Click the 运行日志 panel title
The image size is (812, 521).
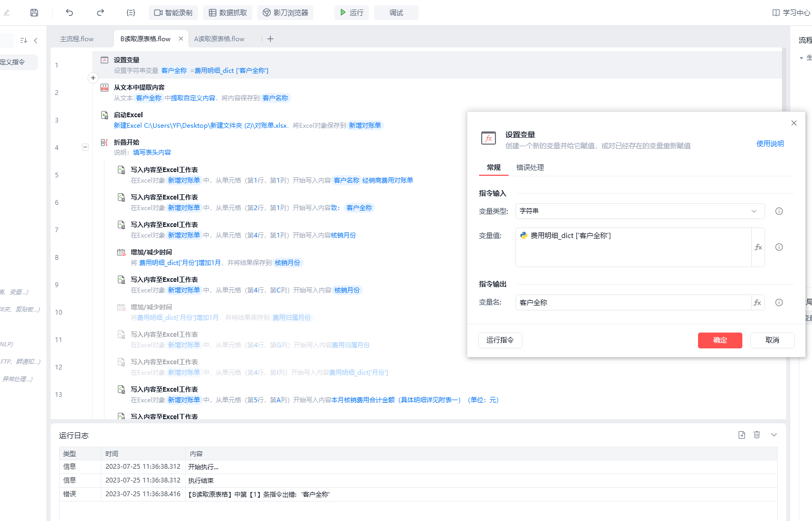click(74, 435)
